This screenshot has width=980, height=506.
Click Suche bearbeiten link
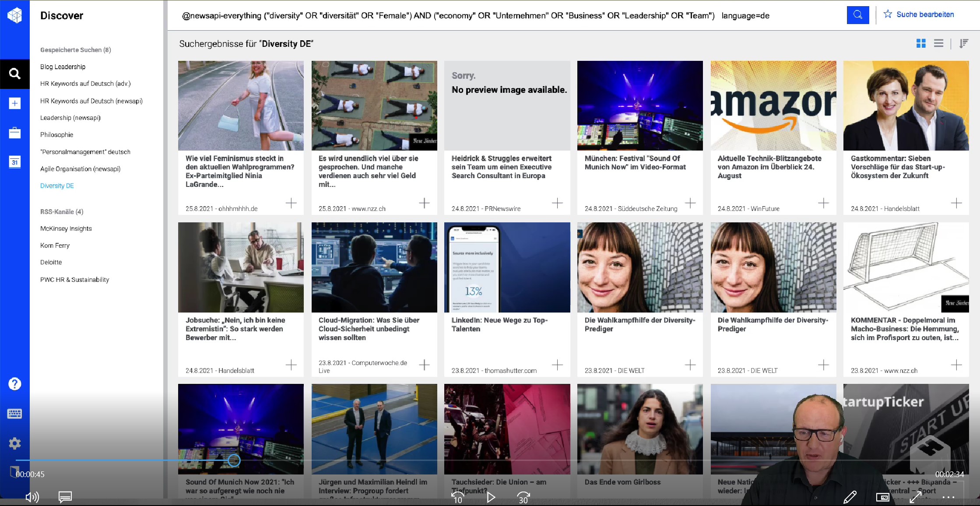925,14
